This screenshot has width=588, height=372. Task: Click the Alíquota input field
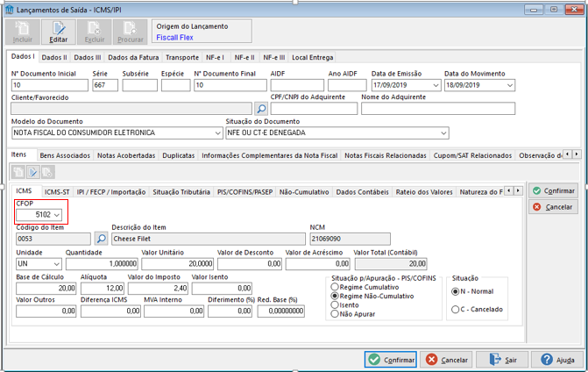pos(103,289)
